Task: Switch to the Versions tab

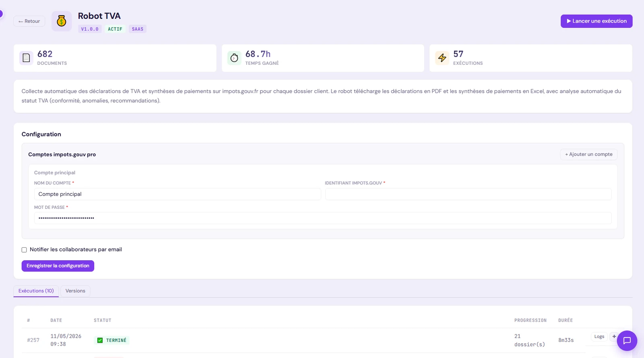Action: tap(75, 291)
